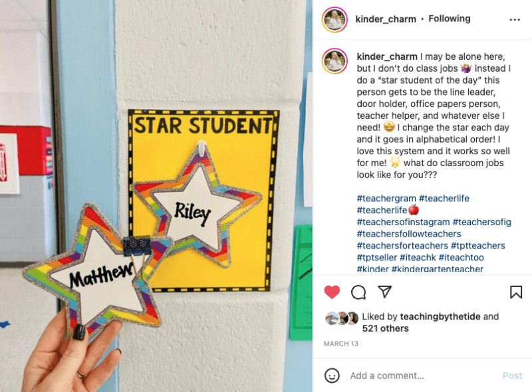Open the #teachergram hashtag
This screenshot has width=532, height=392.
[x=386, y=199]
